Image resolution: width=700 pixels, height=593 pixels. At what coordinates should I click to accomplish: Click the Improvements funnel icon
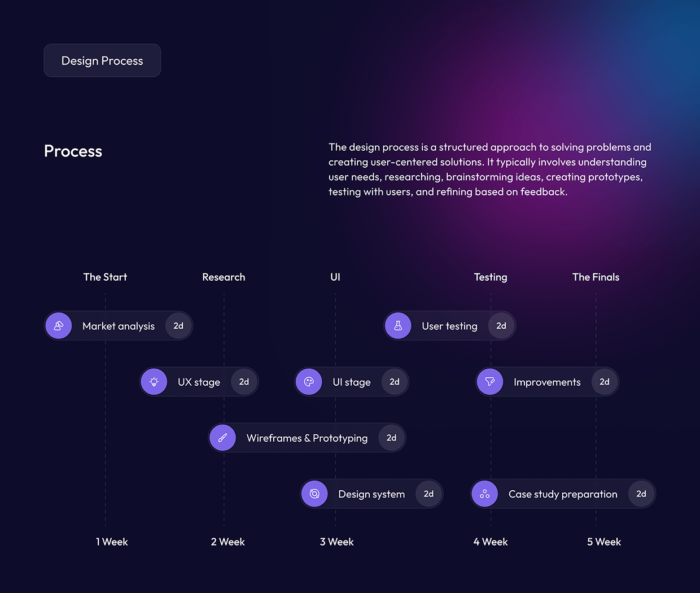490,382
